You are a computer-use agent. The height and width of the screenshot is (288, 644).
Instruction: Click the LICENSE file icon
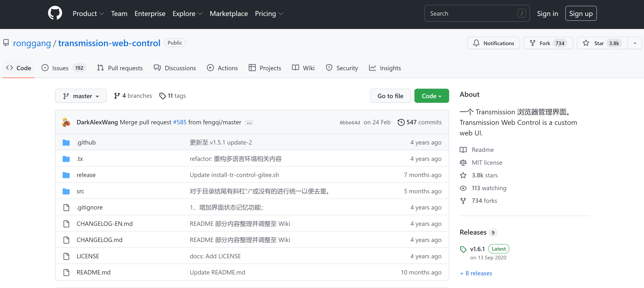(x=66, y=256)
